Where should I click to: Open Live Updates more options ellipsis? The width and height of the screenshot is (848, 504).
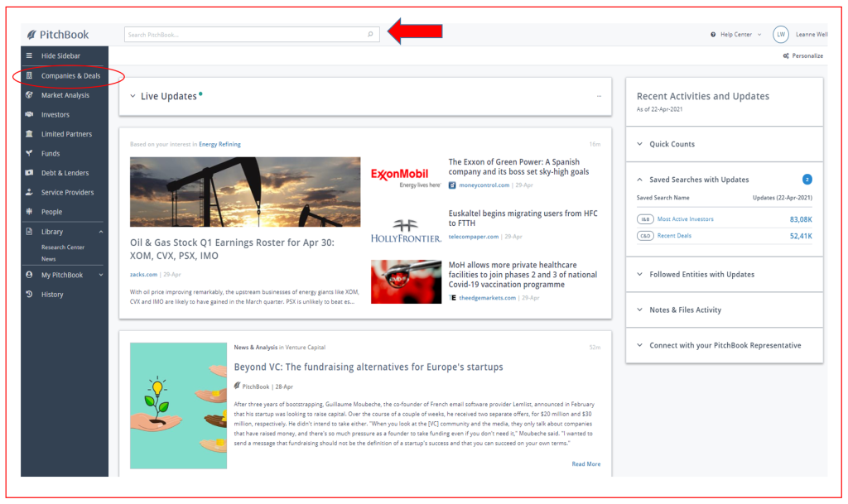coord(599,96)
